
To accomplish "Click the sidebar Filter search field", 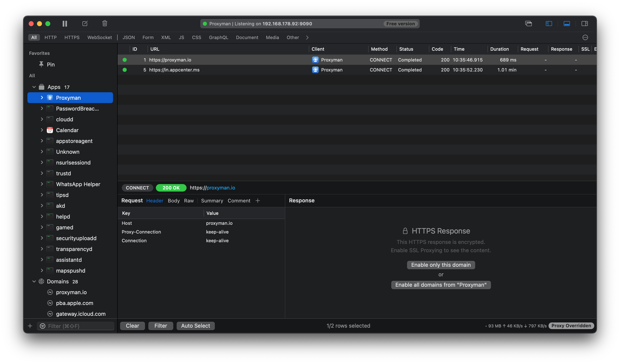I will (x=76, y=326).
